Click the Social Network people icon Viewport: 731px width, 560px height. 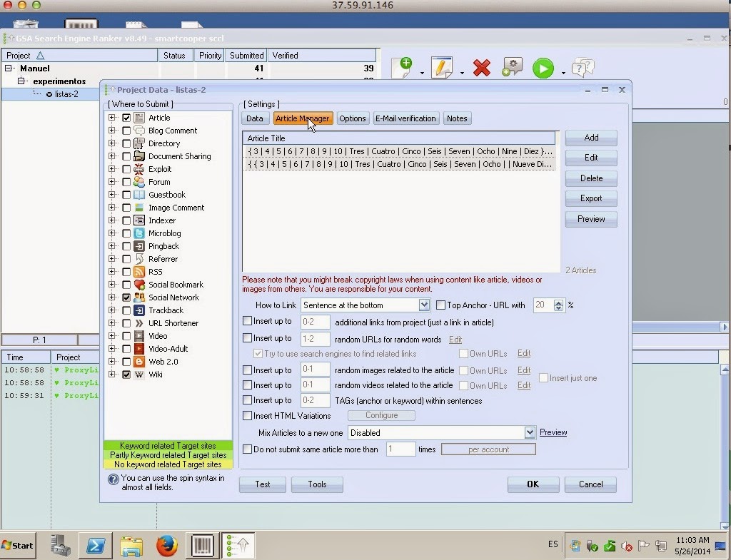click(139, 297)
